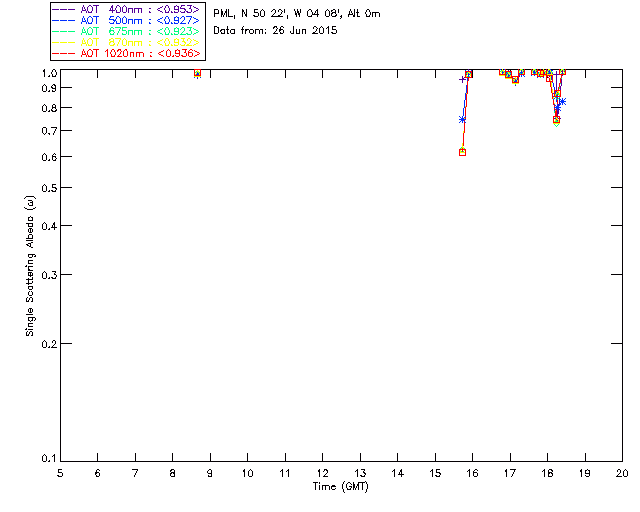The image size is (640, 512).
Task: Click the purple dashed line sample in legend
Action: pyautogui.click(x=64, y=9)
